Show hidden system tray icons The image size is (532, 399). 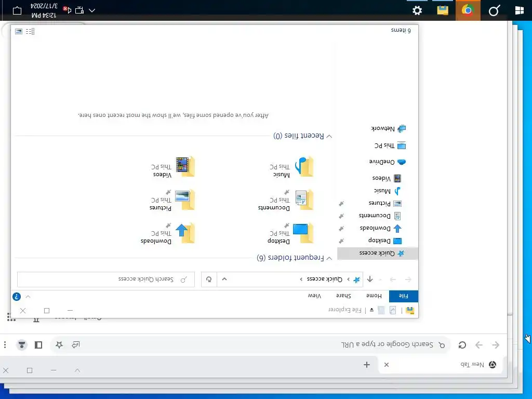tap(91, 10)
